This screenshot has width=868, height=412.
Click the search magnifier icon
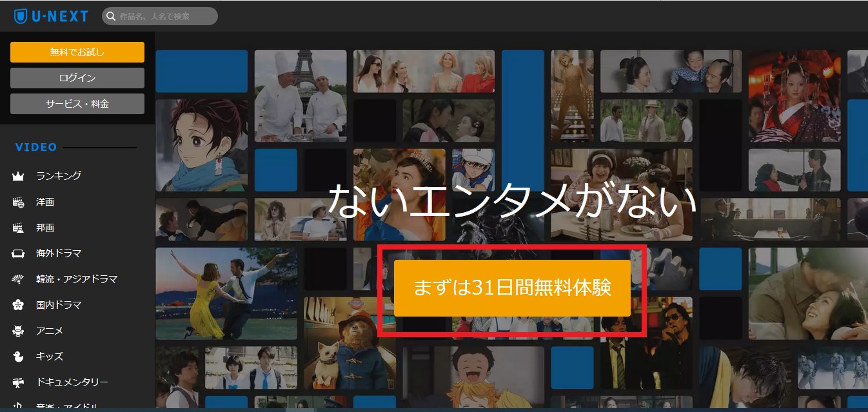pyautogui.click(x=111, y=16)
